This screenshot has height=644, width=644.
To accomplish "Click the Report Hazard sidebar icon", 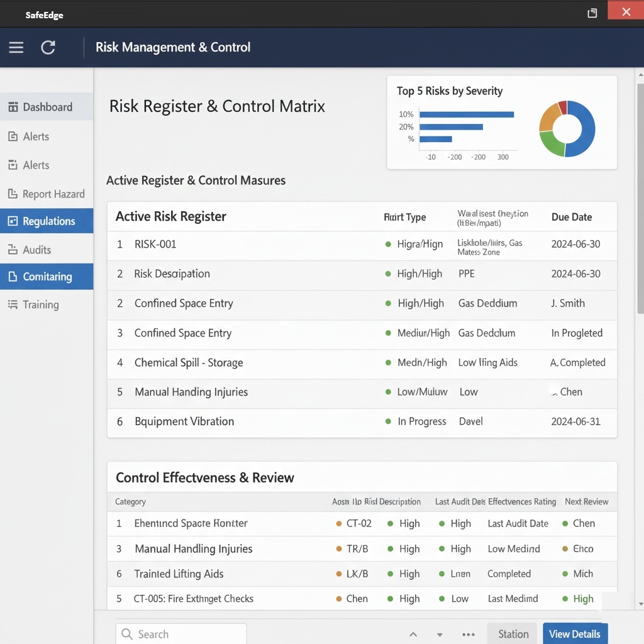I will (x=13, y=194).
